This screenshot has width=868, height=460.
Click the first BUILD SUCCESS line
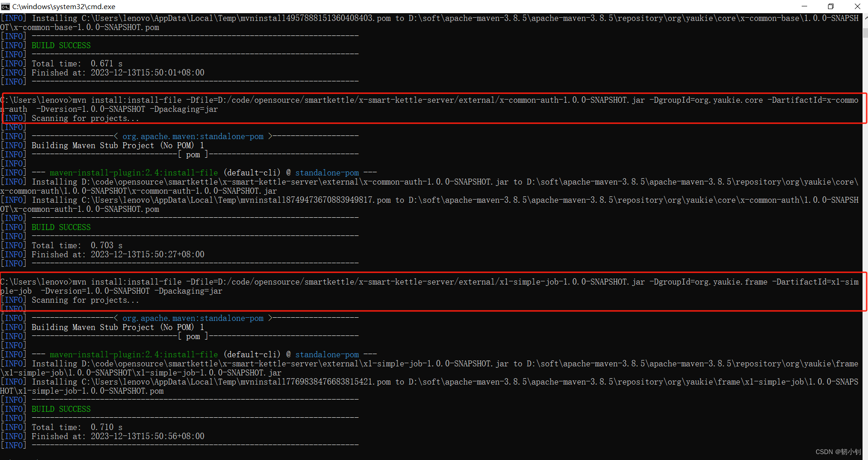point(61,45)
